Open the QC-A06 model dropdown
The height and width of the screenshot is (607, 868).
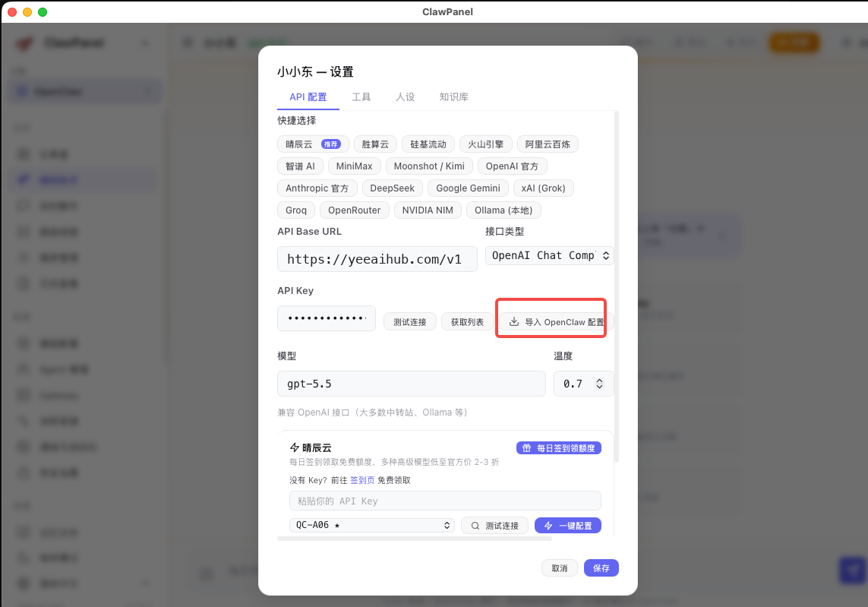coord(372,525)
